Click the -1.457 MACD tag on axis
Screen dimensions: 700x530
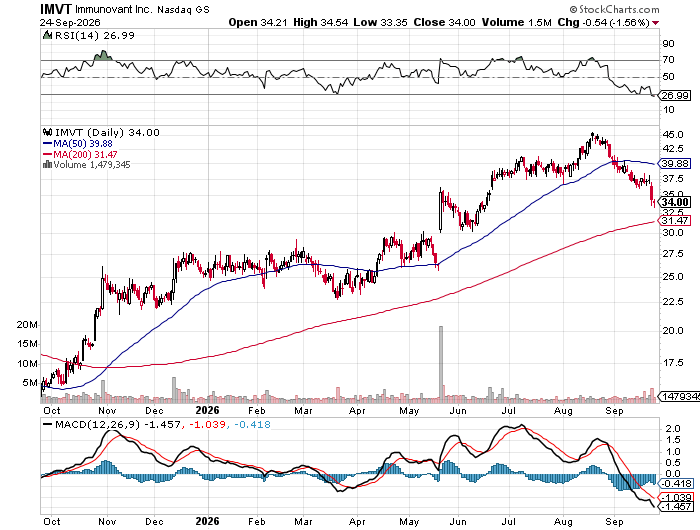(x=677, y=506)
